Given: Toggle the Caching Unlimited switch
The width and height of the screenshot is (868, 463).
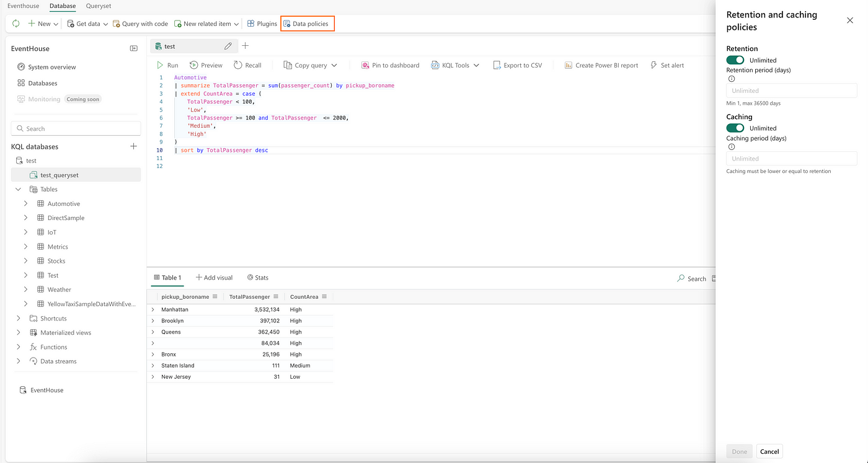Looking at the screenshot, I should coord(735,128).
